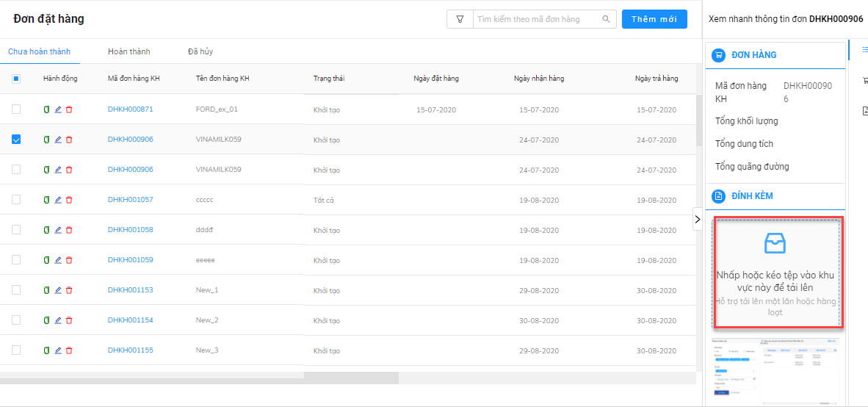This screenshot has height=407, width=868.
Task: Open the Đã hủy tab
Action: [200, 51]
